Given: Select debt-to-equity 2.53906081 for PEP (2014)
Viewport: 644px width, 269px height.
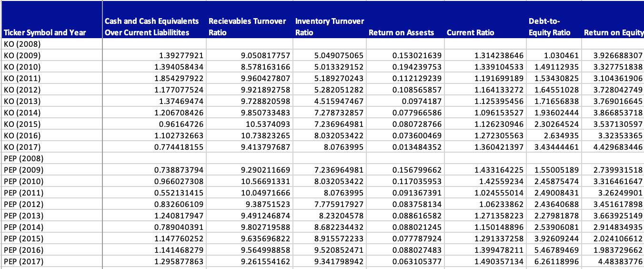Looking at the screenshot, I should tap(553, 227).
